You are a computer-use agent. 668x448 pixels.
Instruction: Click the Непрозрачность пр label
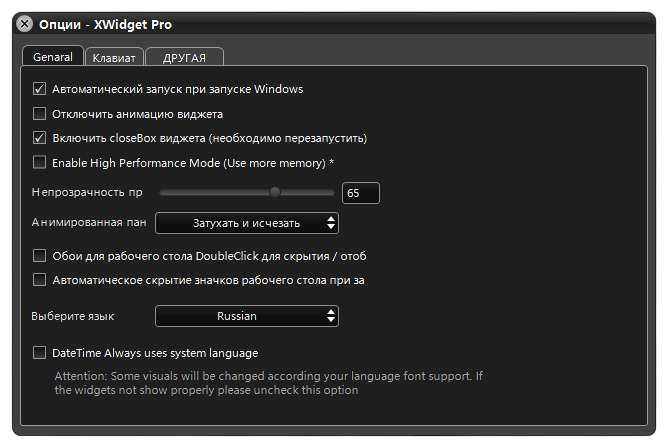coord(87,192)
